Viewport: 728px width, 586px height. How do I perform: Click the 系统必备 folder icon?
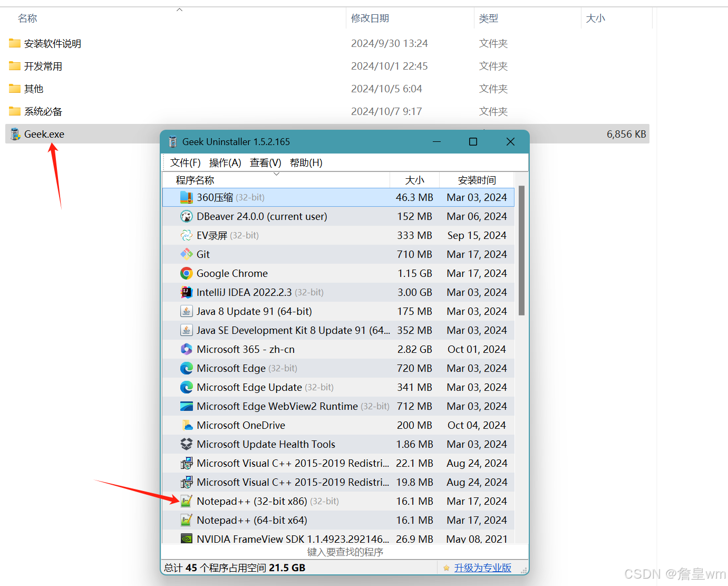tap(15, 111)
